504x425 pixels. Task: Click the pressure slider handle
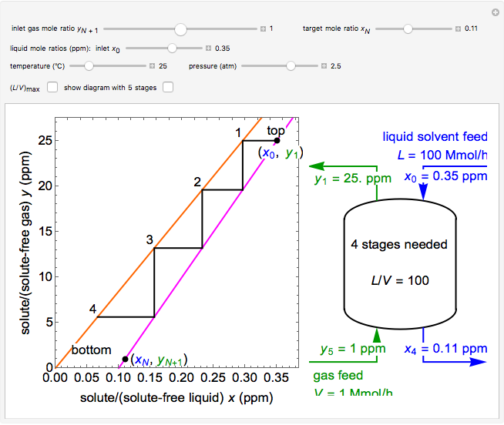tap(291, 66)
